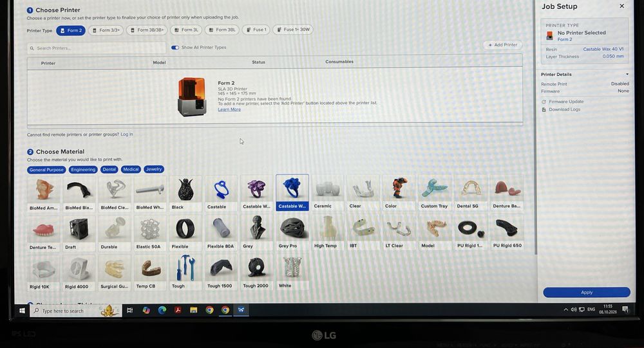Choose the Tough 1500 material
This screenshot has height=348, width=644.
point(221,272)
